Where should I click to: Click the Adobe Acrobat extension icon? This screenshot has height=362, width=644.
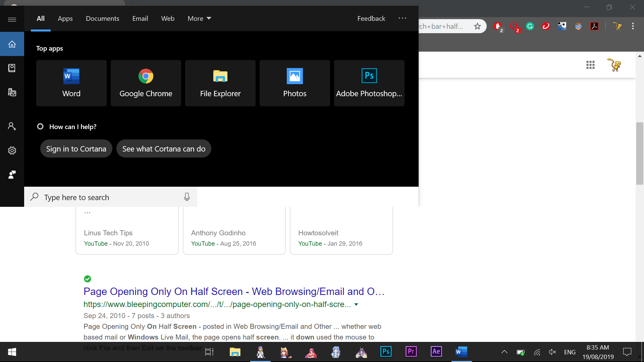tap(594, 26)
